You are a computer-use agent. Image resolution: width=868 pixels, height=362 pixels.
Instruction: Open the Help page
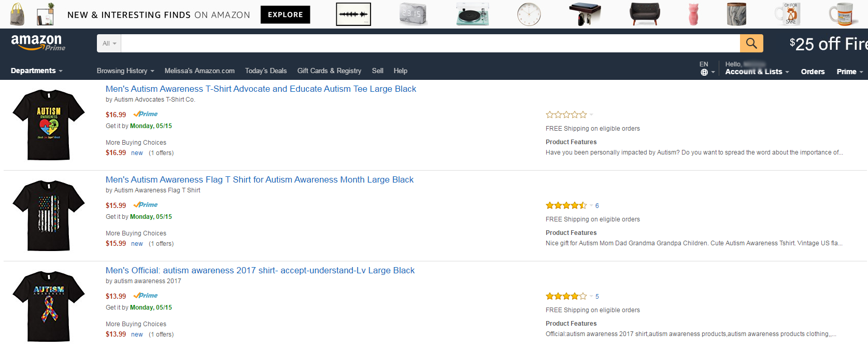(x=401, y=71)
